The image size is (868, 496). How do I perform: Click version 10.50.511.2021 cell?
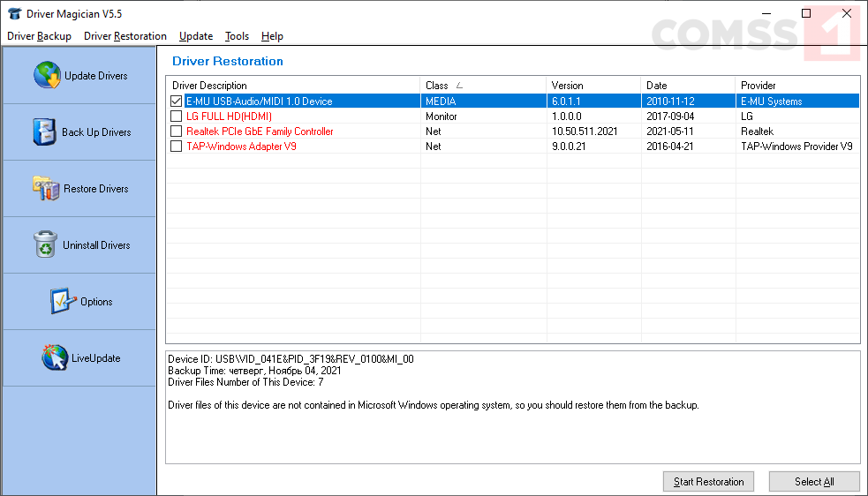pyautogui.click(x=585, y=132)
